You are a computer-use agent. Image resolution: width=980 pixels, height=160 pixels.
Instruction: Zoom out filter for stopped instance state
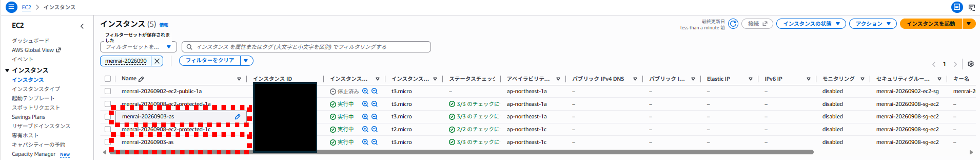click(x=374, y=91)
